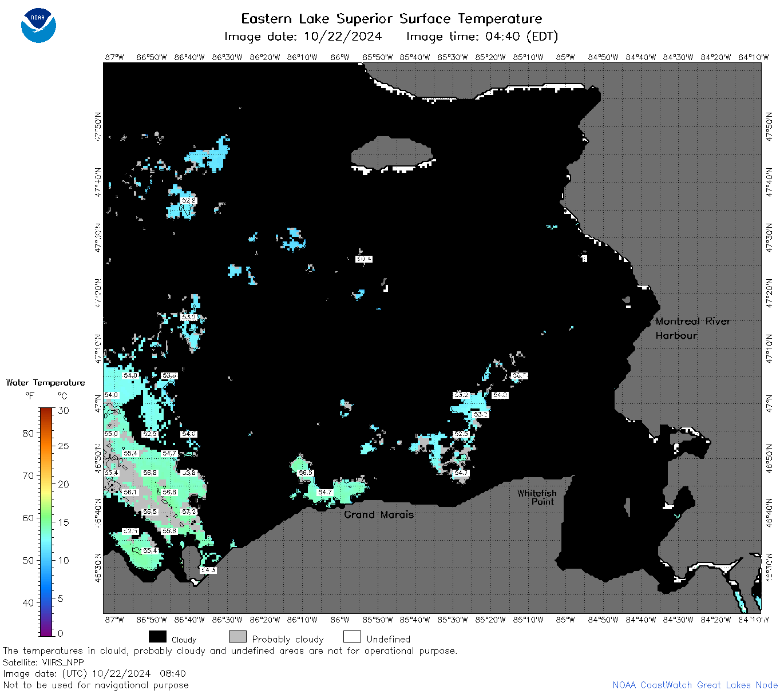Select the Eastern Lake Superior Surface Temperature title

click(x=391, y=19)
